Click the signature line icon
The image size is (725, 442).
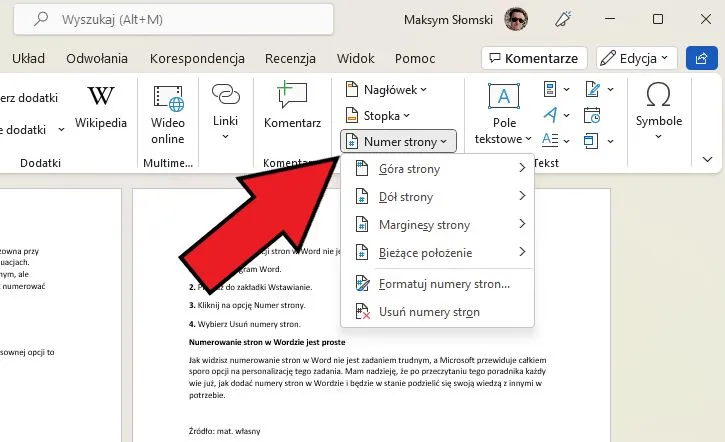[x=591, y=89]
